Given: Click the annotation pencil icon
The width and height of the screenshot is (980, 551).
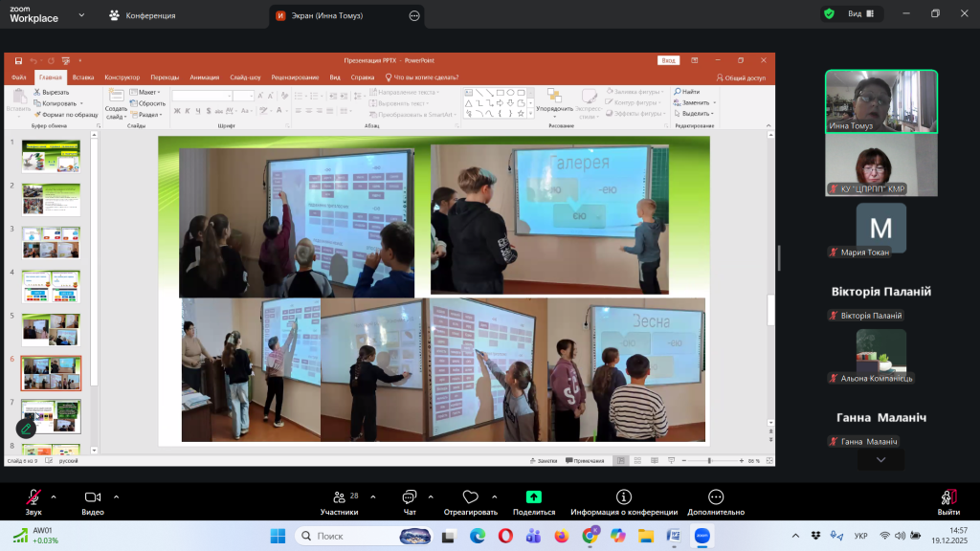Looking at the screenshot, I should click(26, 429).
